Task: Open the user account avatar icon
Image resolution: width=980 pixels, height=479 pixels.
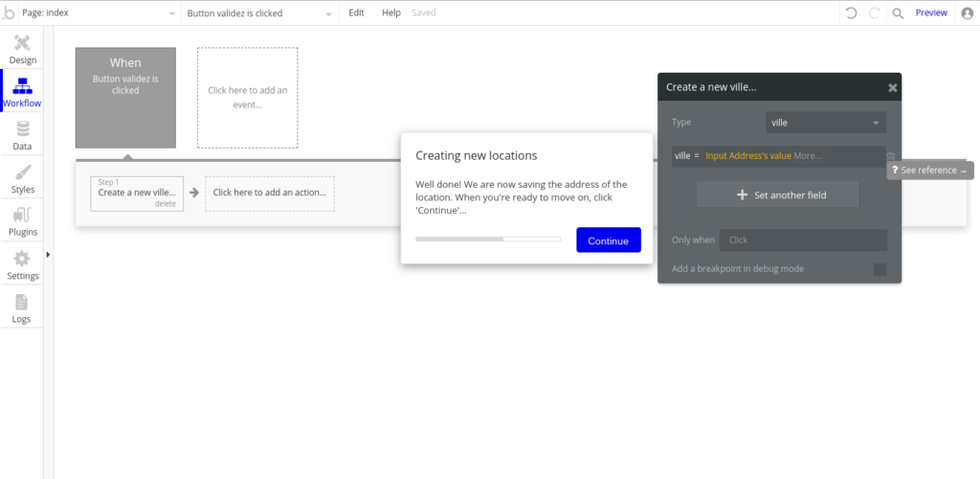Action: tap(967, 13)
